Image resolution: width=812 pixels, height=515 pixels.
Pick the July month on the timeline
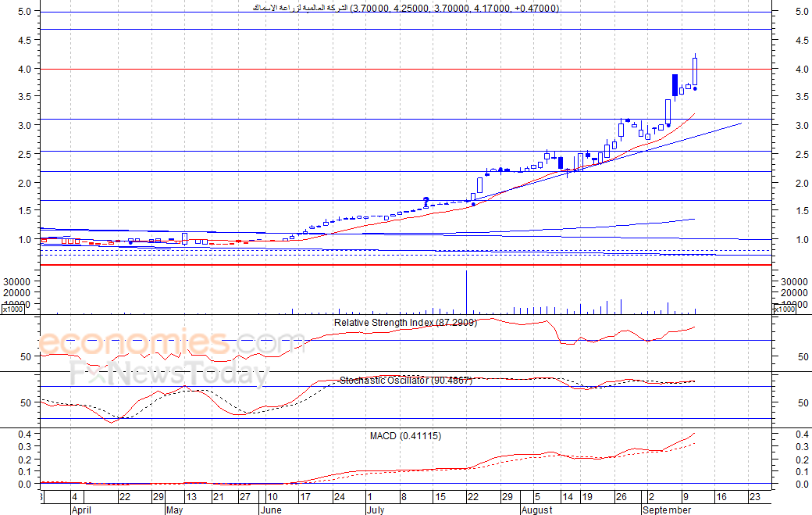(x=375, y=510)
